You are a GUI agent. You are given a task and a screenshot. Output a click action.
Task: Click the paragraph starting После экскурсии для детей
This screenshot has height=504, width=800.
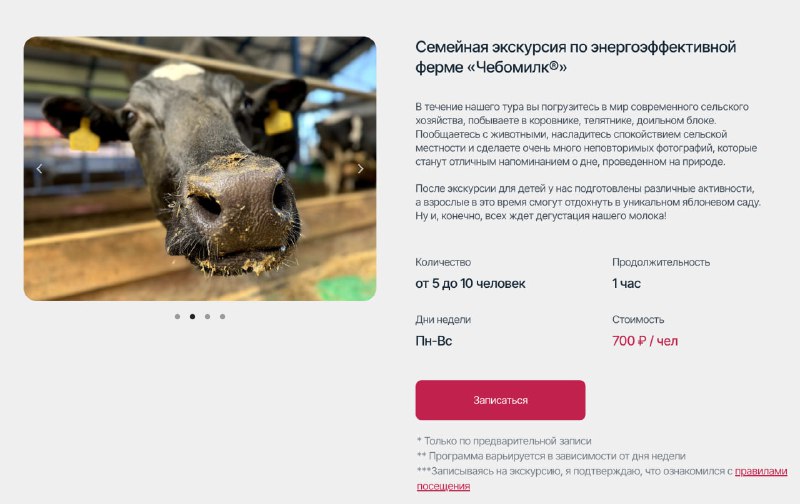tap(588, 202)
